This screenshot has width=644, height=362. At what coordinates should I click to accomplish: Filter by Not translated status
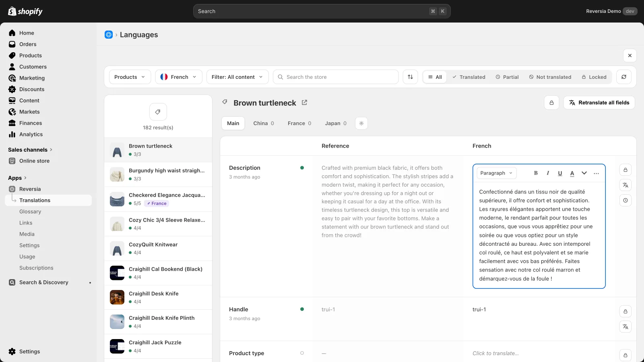pos(550,77)
